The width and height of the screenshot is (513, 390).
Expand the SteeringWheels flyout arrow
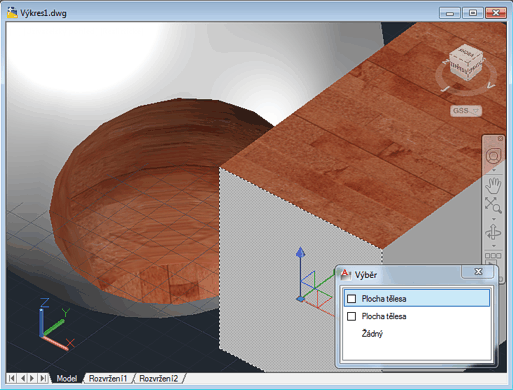494,170
